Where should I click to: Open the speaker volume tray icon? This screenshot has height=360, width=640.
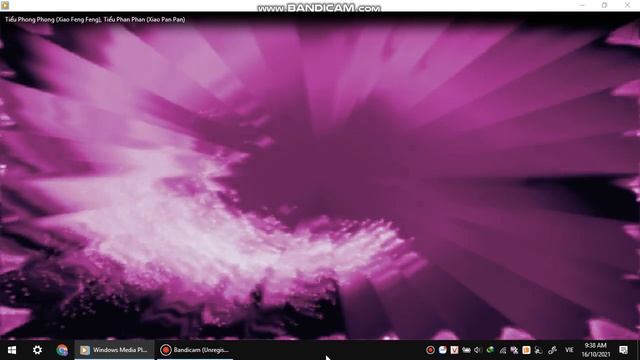[478, 350]
